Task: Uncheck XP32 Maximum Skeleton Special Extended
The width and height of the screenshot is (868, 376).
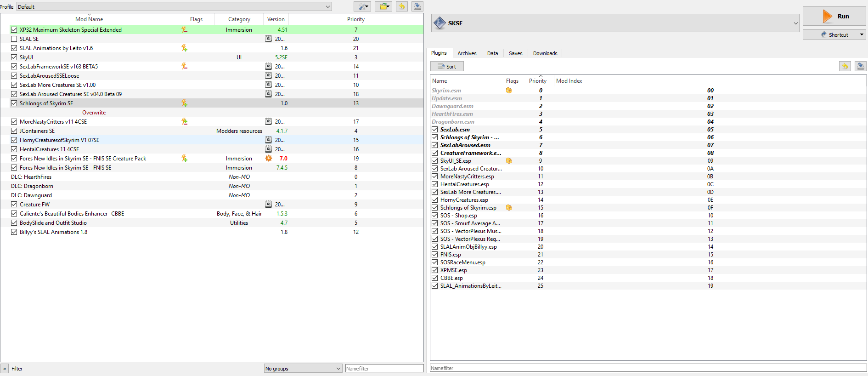Action: [x=14, y=29]
